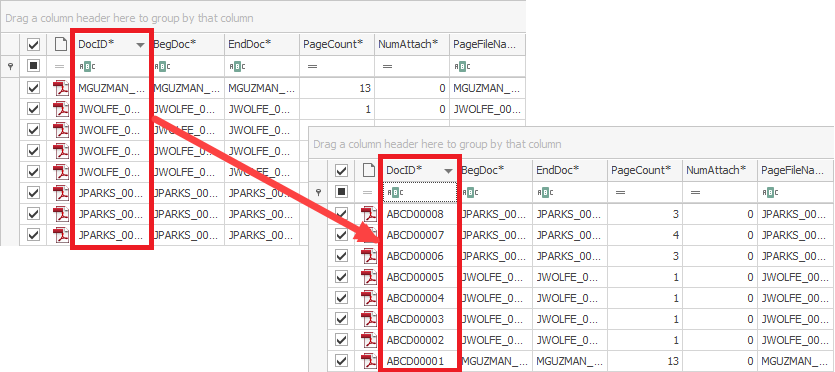Click the DocID filter input field in the right grid
The image size is (835, 372).
[x=420, y=193]
